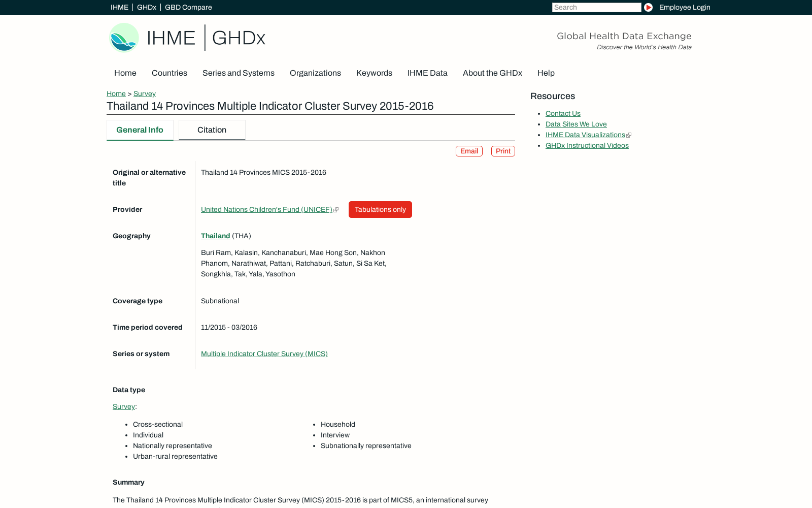Click the Survey breadcrumb link
The image size is (812, 508).
(x=145, y=94)
